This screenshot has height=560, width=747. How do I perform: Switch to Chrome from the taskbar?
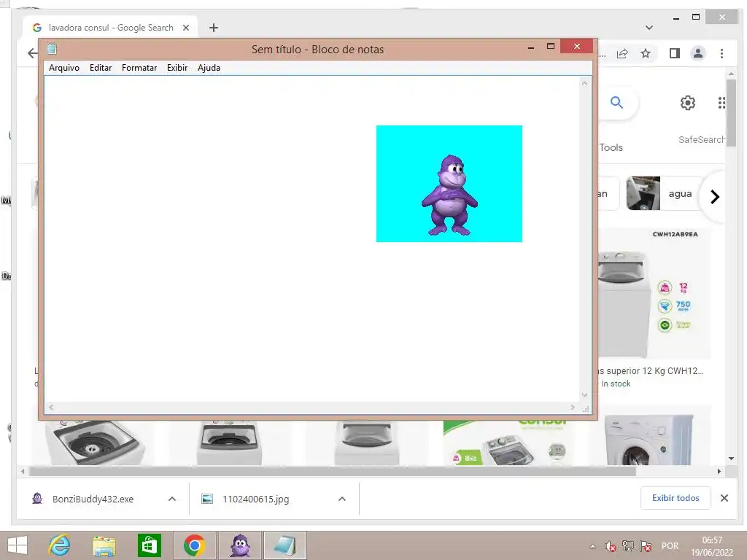tap(194, 545)
